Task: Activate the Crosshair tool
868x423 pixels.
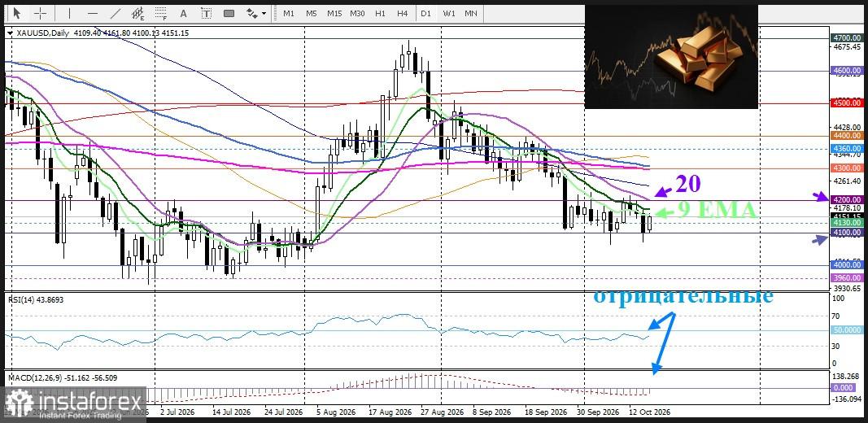Action: pos(41,13)
